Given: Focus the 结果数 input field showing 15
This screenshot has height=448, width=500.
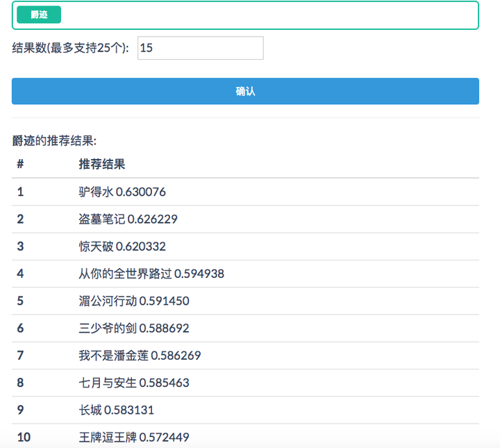Looking at the screenshot, I should tap(200, 48).
